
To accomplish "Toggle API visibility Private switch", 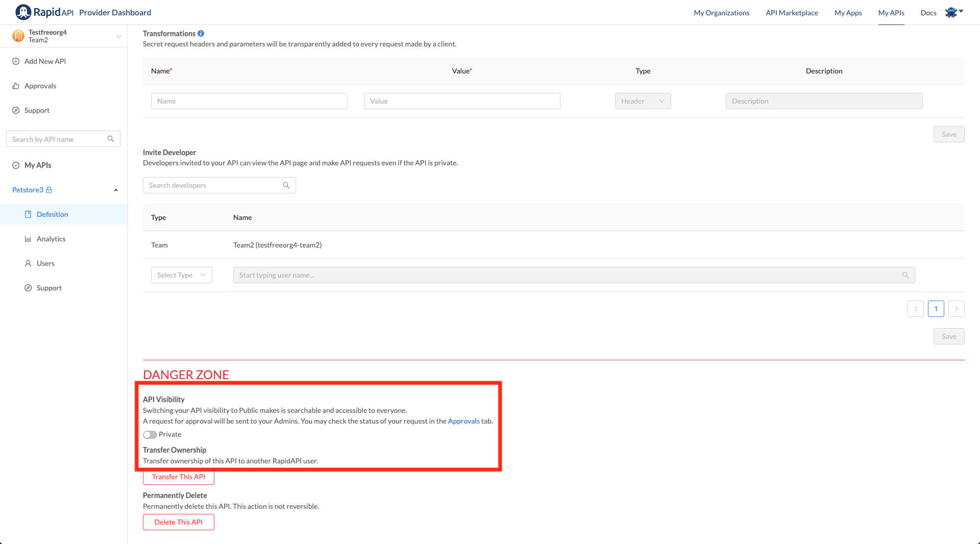I will click(x=150, y=435).
